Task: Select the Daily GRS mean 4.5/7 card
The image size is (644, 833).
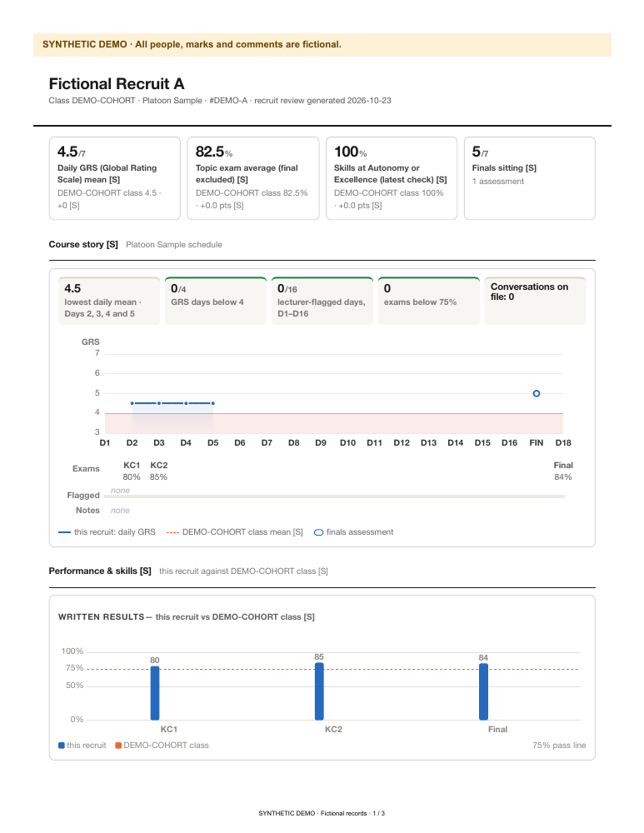Action: (x=115, y=178)
